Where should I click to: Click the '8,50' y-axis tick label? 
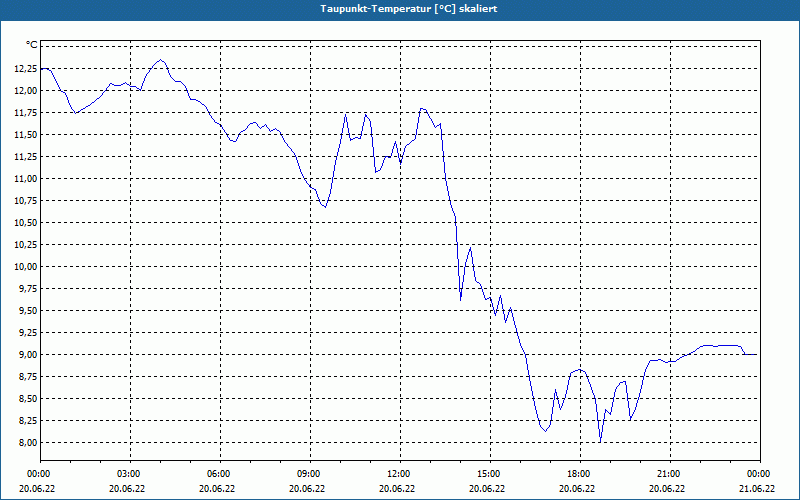click(28, 398)
